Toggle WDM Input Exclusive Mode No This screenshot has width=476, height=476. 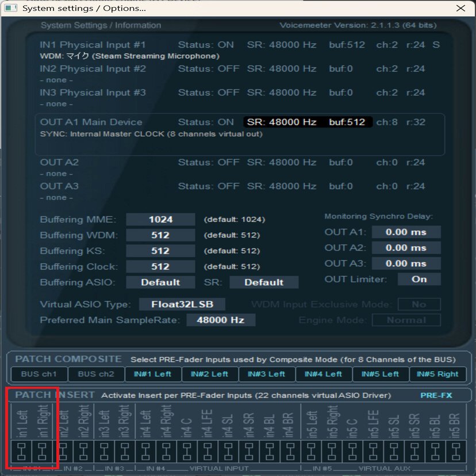tap(419, 304)
